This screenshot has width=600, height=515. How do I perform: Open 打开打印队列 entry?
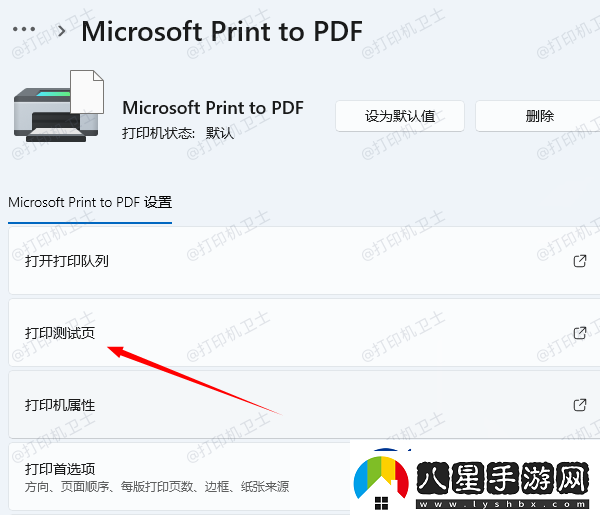[304, 261]
